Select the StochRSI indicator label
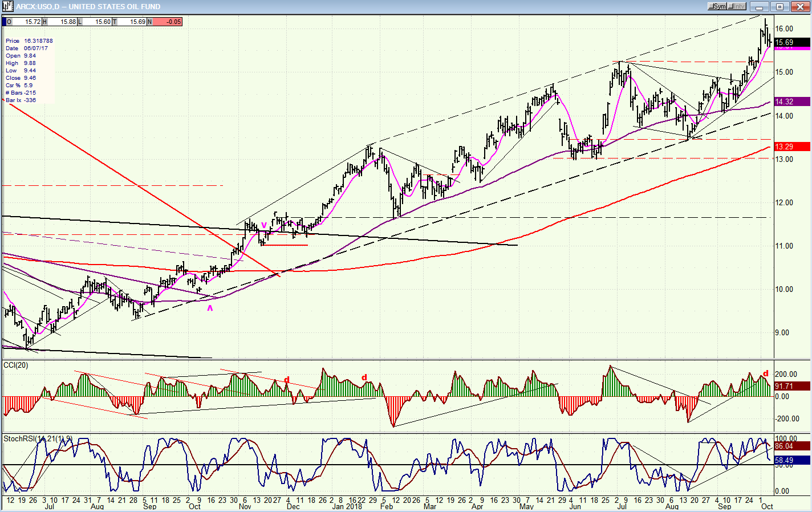This screenshot has height=512, width=812. [38, 438]
